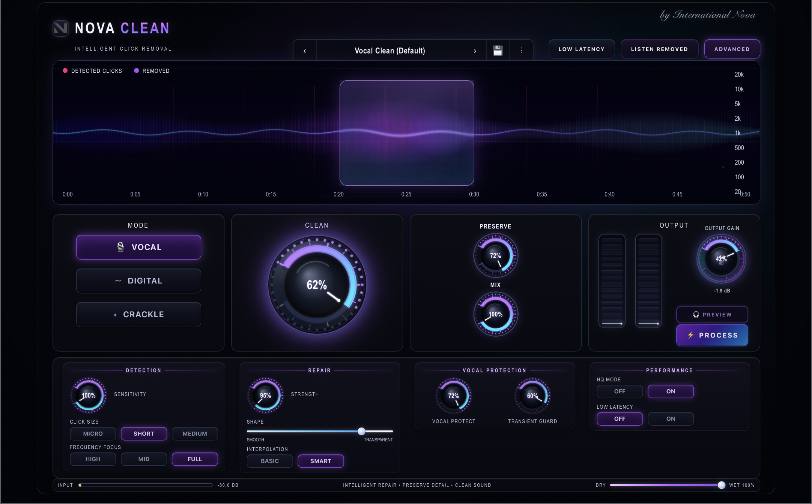812x504 pixels.
Task: Click the Detected Clicks legend label
Action: (96, 71)
